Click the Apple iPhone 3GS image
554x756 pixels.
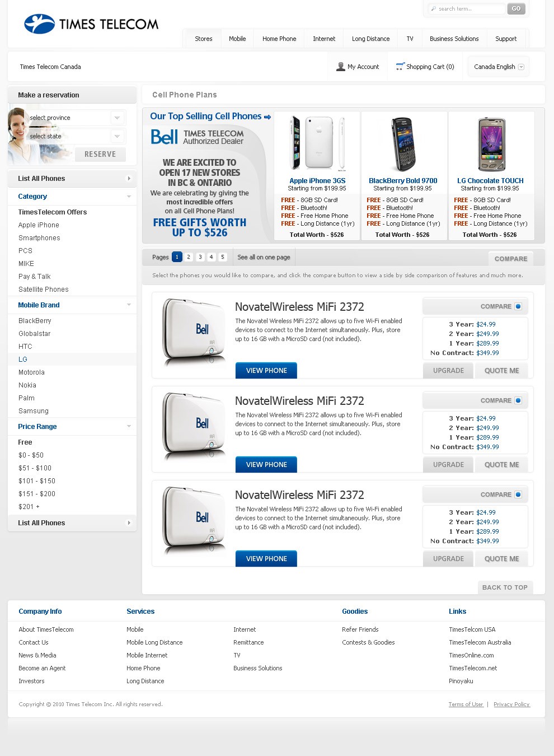click(x=317, y=143)
